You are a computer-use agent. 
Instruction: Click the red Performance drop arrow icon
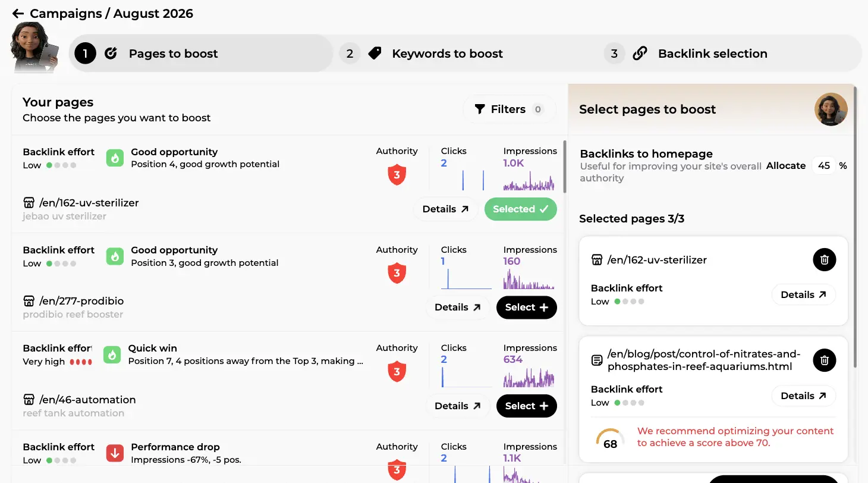[115, 453]
